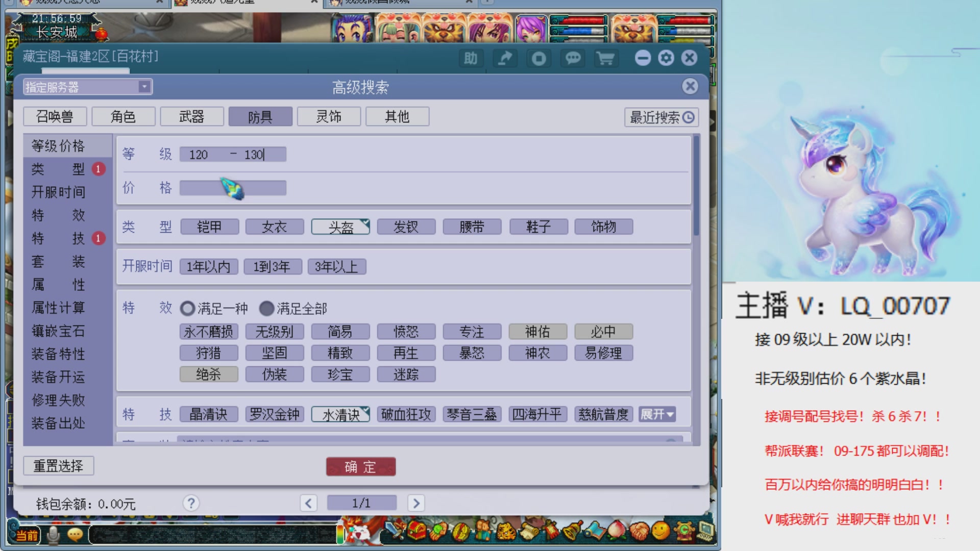Toggle the 永不磨损 special effect checkbox
Screen dimensions: 980x551
(208, 331)
